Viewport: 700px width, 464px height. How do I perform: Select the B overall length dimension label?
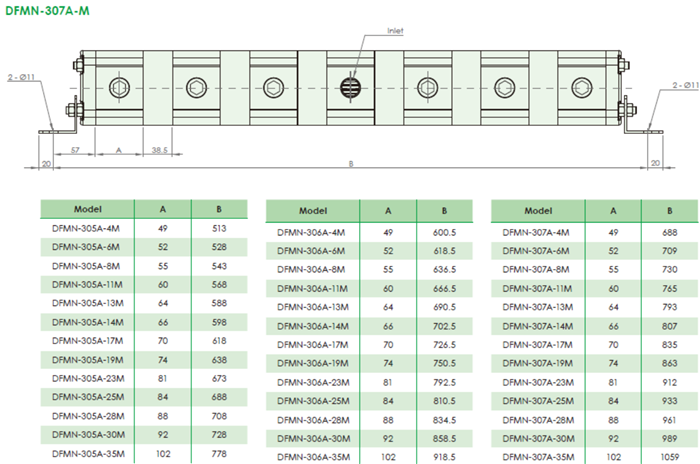pos(350,162)
